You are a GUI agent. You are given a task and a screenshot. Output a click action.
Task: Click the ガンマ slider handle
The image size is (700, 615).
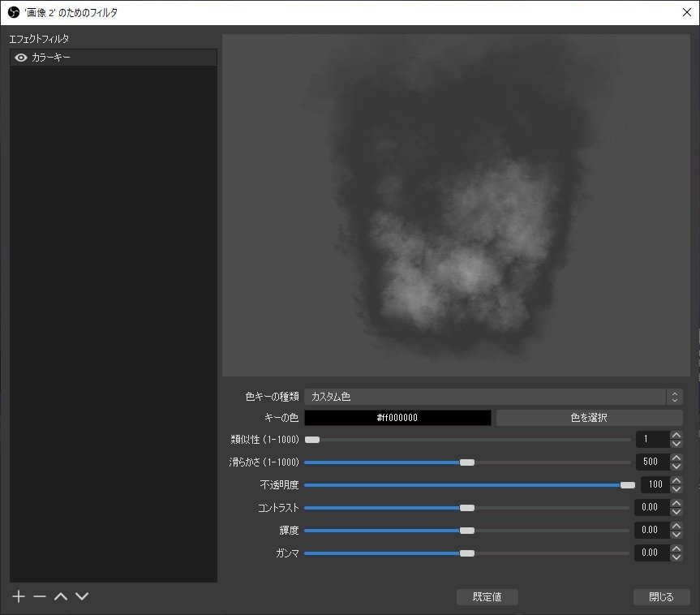(x=467, y=553)
